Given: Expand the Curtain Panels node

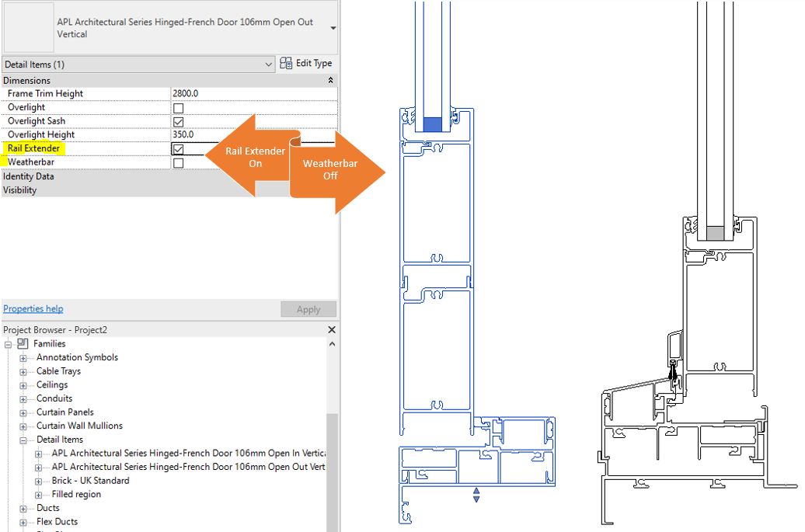Looking at the screenshot, I should point(23,413).
